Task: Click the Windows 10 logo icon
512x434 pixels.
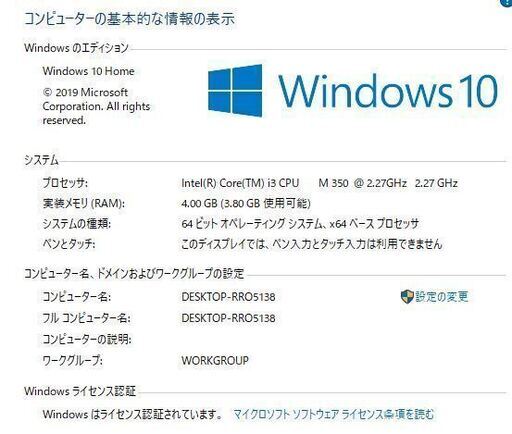Action: (235, 91)
